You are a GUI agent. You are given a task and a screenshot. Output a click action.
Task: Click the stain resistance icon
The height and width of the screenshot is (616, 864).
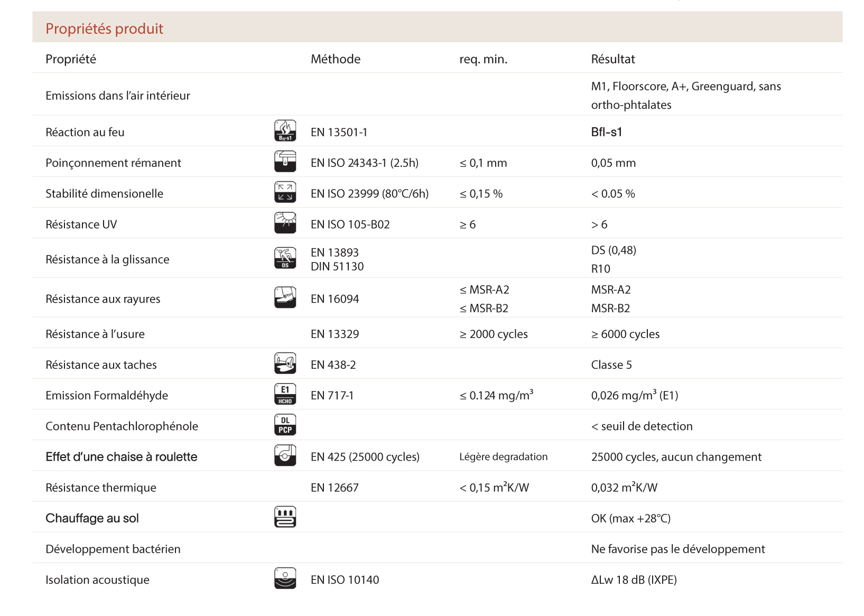tap(285, 363)
